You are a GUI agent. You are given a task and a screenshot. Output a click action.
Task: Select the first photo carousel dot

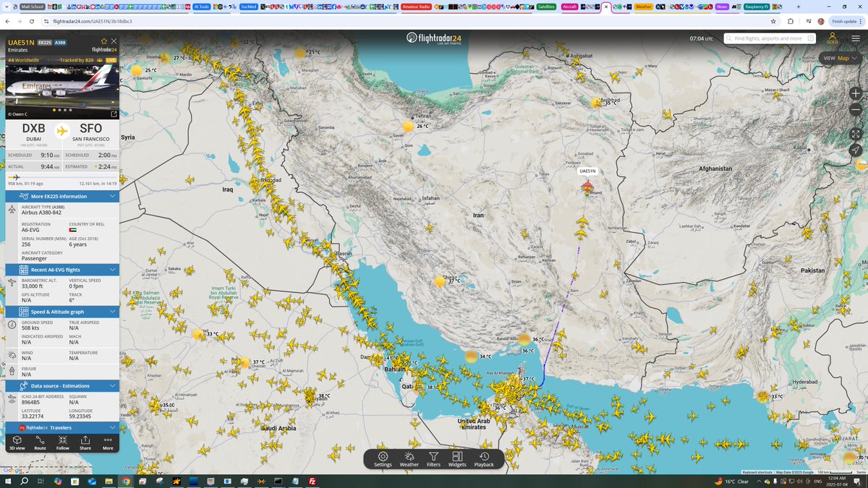(x=55, y=110)
